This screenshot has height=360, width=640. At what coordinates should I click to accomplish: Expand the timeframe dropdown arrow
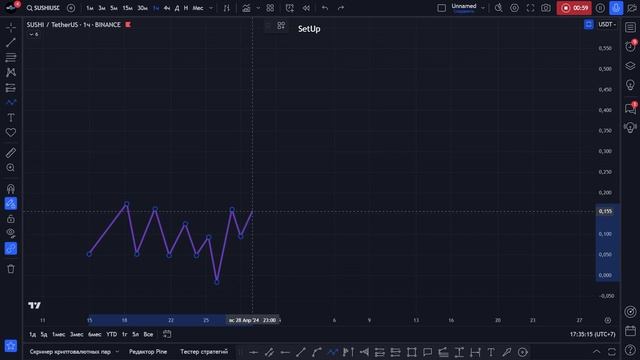[211, 8]
